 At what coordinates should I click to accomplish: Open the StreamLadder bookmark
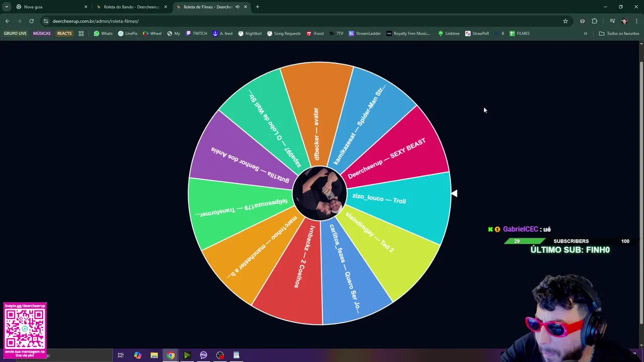(x=365, y=34)
